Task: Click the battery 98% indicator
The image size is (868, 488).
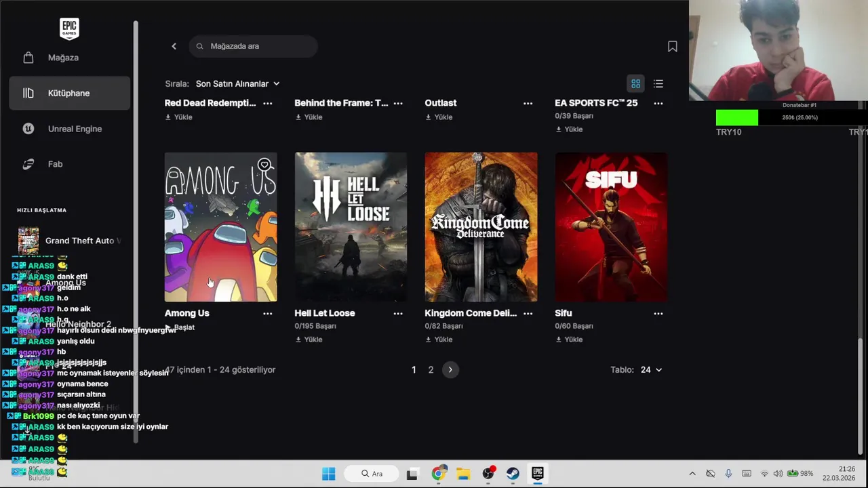Action: 800,474
